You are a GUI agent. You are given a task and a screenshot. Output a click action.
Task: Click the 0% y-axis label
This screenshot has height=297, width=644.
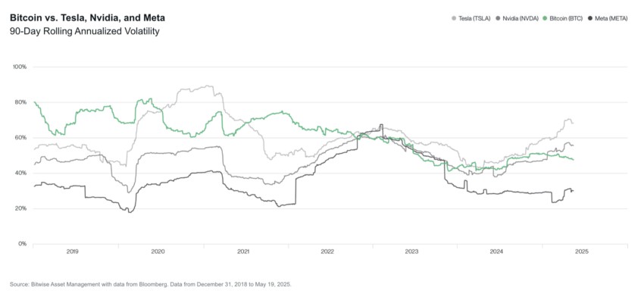point(22,244)
